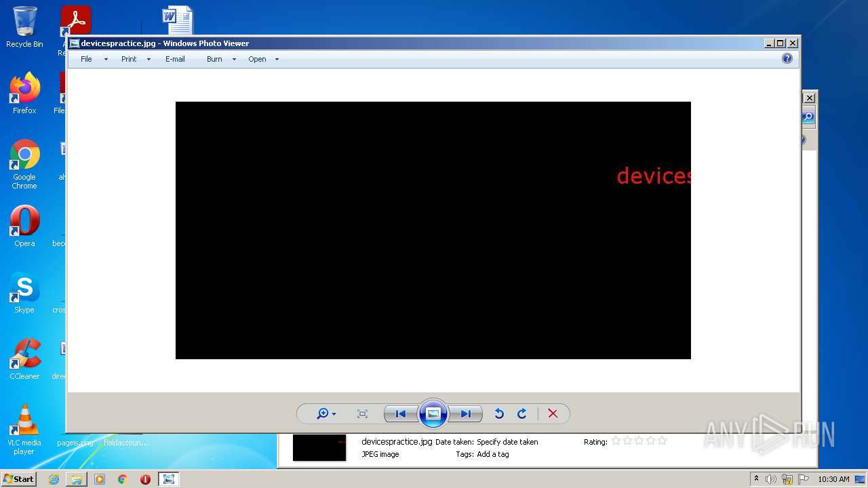This screenshot has width=868, height=488.
Task: Open the Adobe Reader desktop shortcut
Action: click(75, 20)
